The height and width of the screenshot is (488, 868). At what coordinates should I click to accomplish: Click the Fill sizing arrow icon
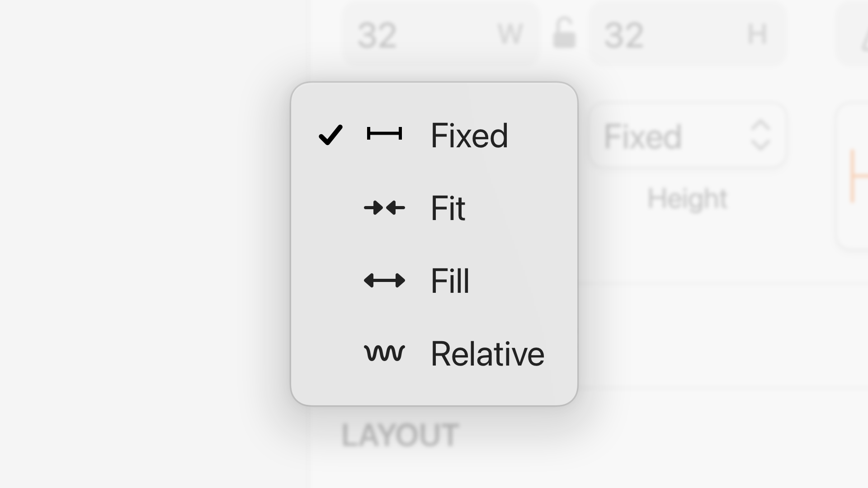[384, 281]
